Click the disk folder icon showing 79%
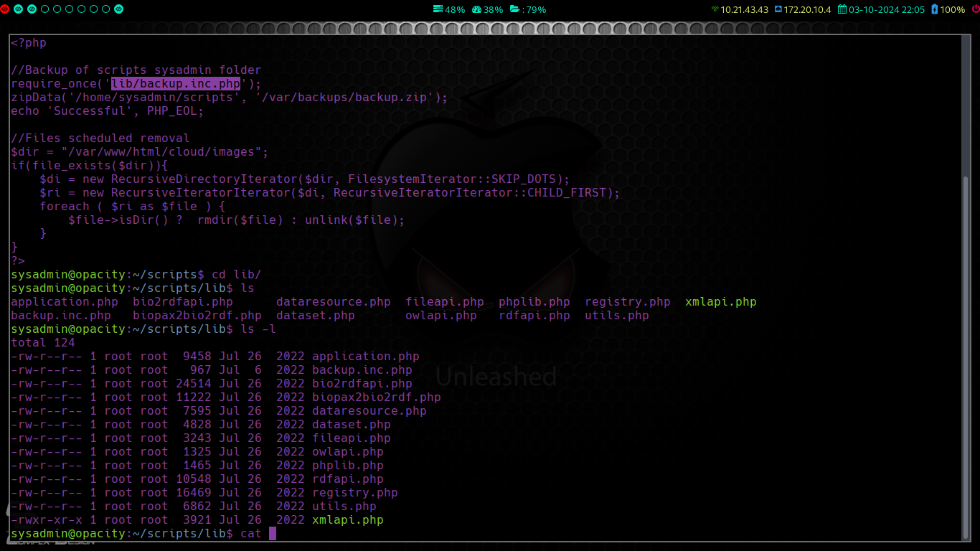Viewport: 980px width, 551px height. [x=514, y=9]
